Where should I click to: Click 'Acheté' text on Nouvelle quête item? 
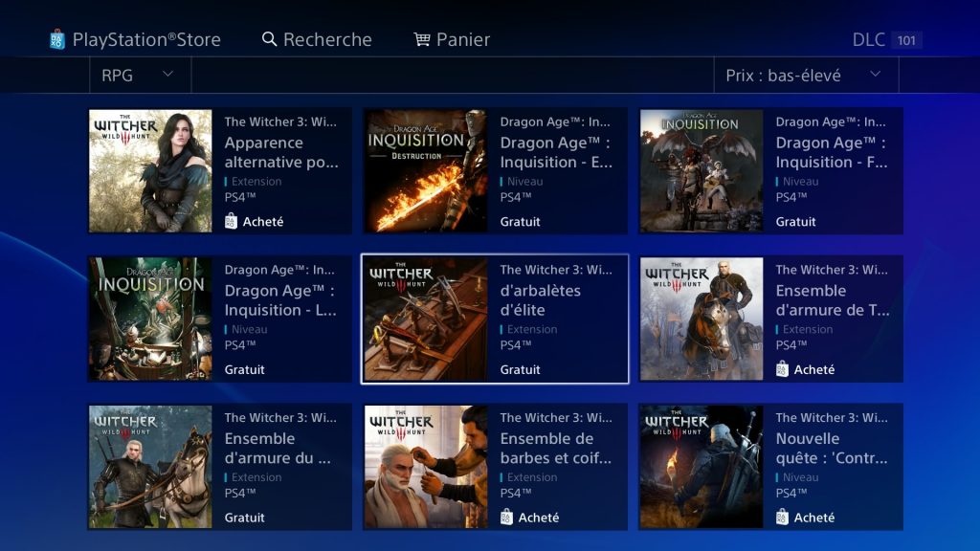coord(814,518)
